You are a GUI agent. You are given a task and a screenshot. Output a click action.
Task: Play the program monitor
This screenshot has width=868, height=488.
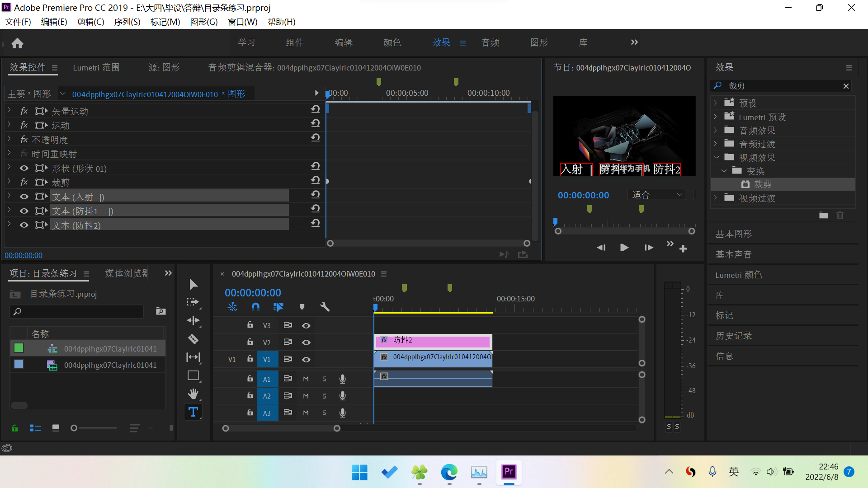click(624, 248)
